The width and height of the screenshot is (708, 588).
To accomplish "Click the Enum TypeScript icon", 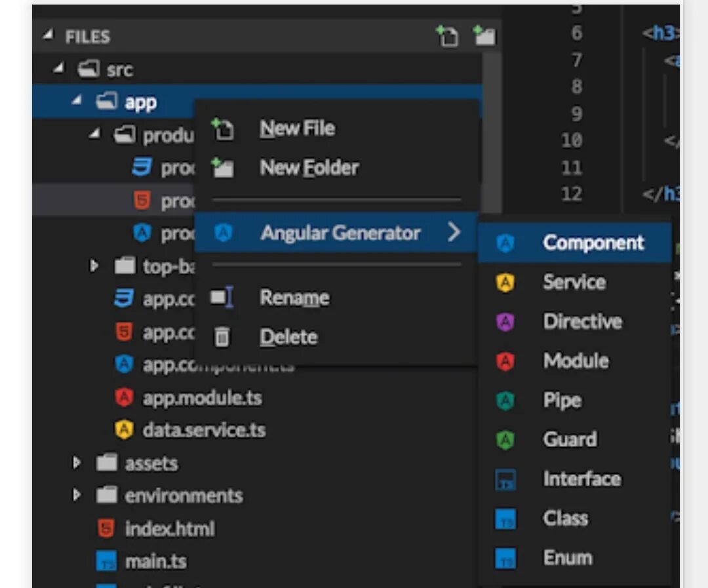I will pyautogui.click(x=505, y=559).
